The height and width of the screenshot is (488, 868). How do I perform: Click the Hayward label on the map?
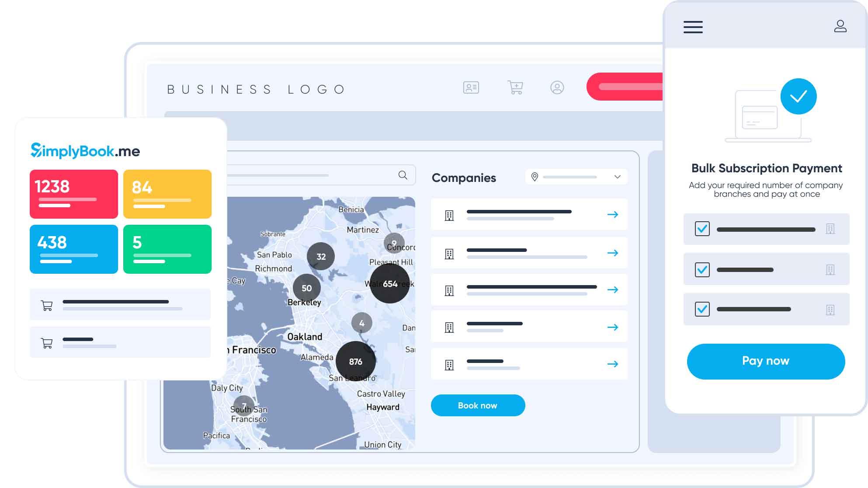coord(383,407)
